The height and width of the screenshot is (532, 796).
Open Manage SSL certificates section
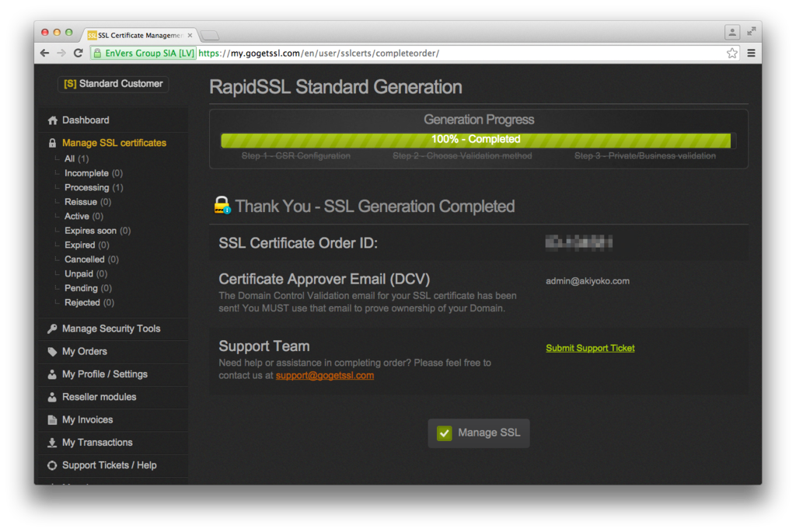pyautogui.click(x=113, y=143)
